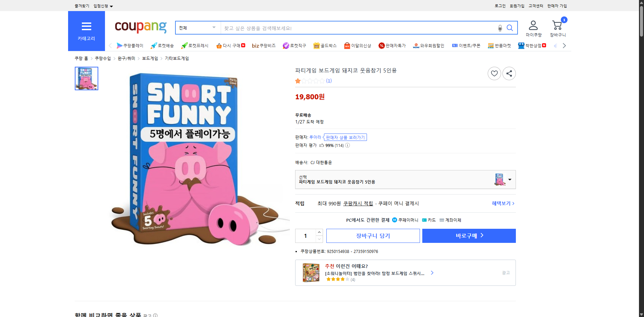Screen dimensions: 644x317
Task: Open 고객센터 from the top menu
Action: pos(536,6)
